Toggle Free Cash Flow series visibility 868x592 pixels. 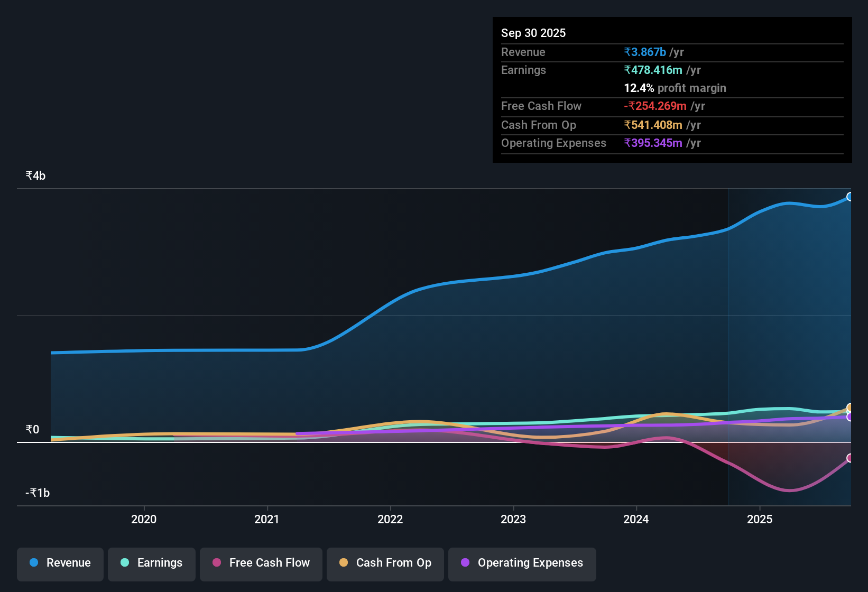coord(261,563)
